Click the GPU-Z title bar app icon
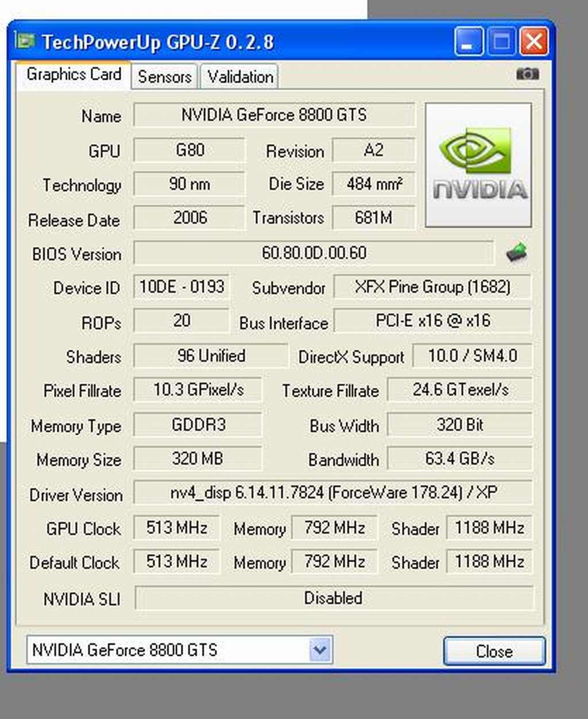Image resolution: width=588 pixels, height=719 pixels. [x=25, y=41]
